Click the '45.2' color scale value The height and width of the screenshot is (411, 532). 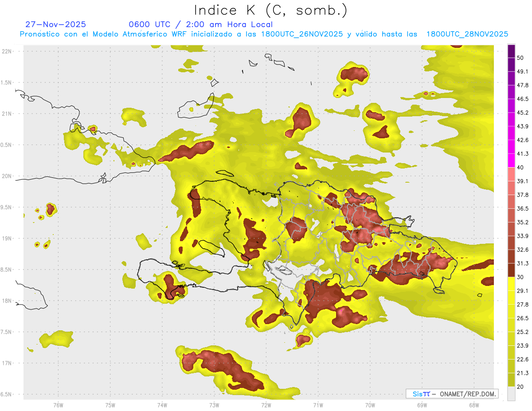(523, 113)
